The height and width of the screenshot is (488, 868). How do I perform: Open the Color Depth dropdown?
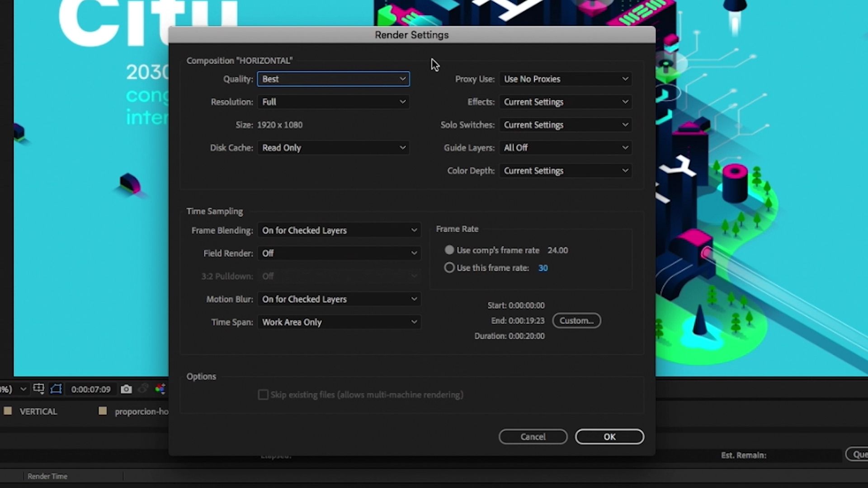pos(565,171)
